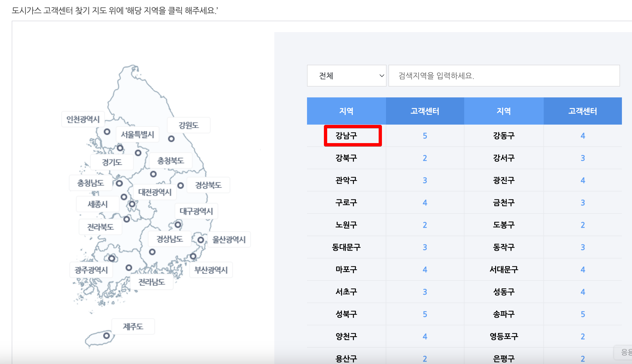Click the map marker above 광주광역시 label
Viewport: 632px width, 364px height.
[112, 258]
